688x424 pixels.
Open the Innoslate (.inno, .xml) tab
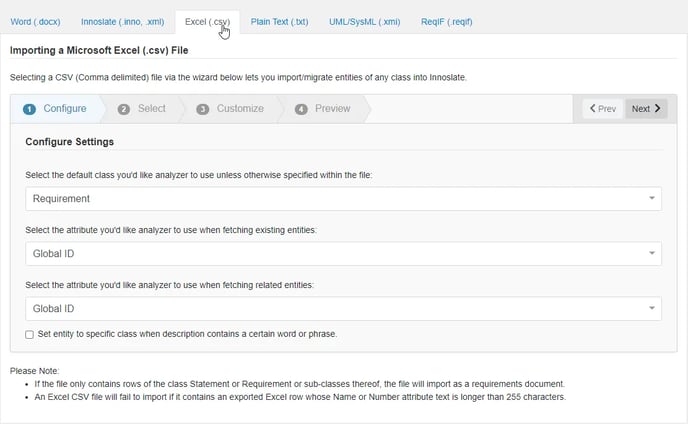point(122,22)
